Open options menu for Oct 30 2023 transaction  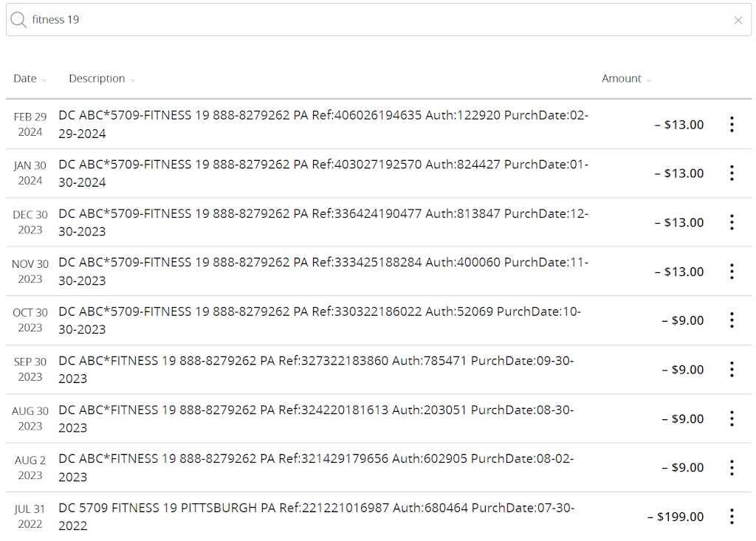732,320
